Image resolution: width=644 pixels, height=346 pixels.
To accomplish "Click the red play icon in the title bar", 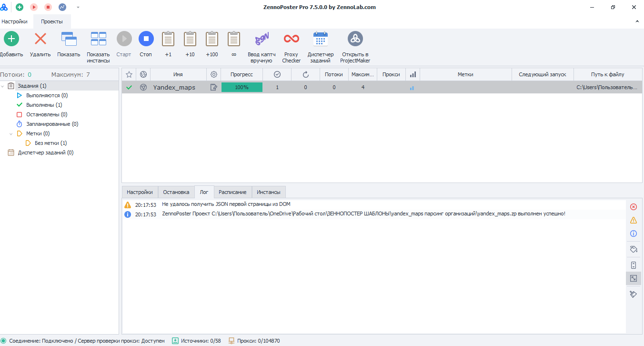I will tap(34, 7).
